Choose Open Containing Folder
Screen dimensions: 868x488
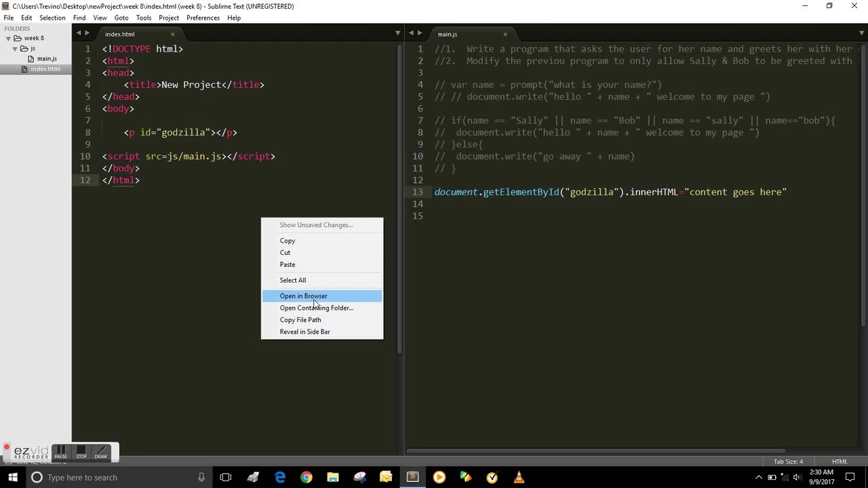322,308
